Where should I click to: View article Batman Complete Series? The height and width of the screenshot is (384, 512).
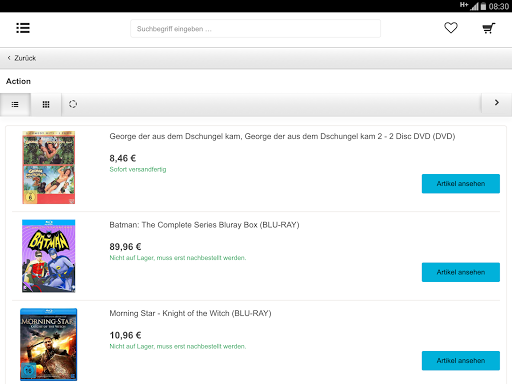461,272
